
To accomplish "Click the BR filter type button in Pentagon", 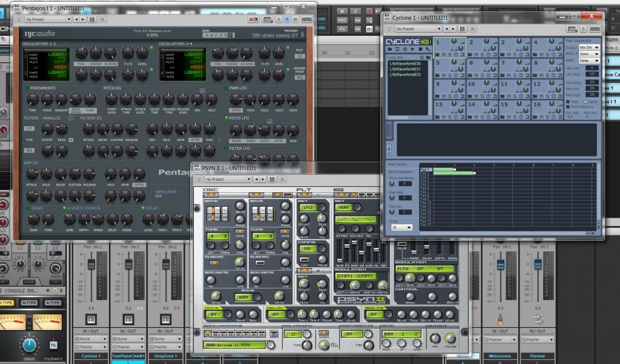I will tap(29, 151).
